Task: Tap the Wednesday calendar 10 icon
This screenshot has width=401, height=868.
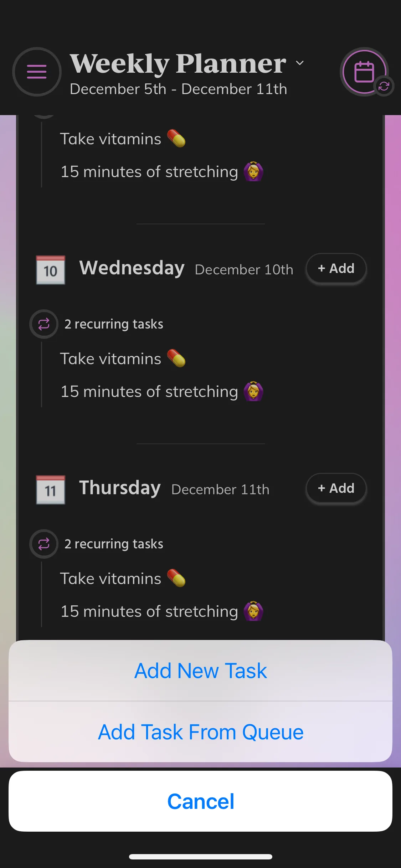Action: 51,270
